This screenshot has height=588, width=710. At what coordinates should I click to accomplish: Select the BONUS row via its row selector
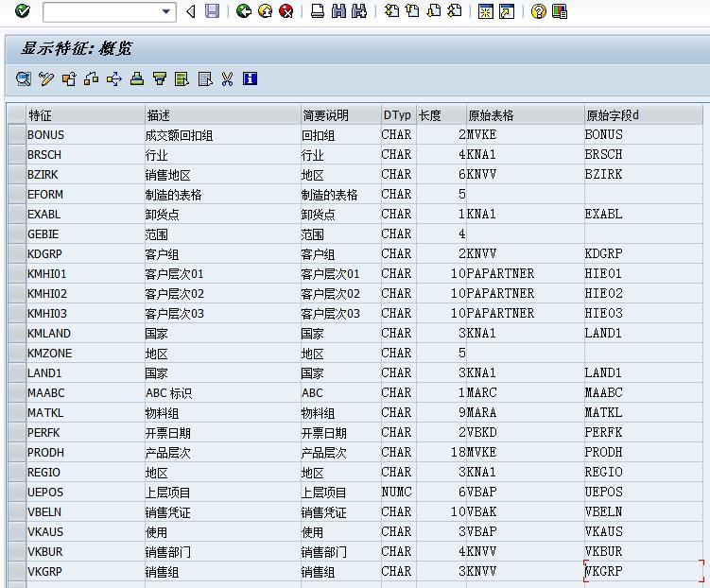point(17,135)
